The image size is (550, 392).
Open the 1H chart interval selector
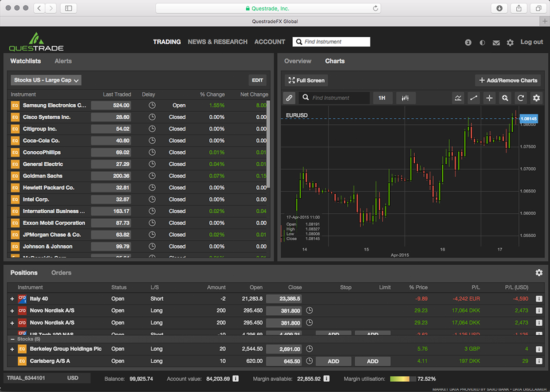[382, 98]
